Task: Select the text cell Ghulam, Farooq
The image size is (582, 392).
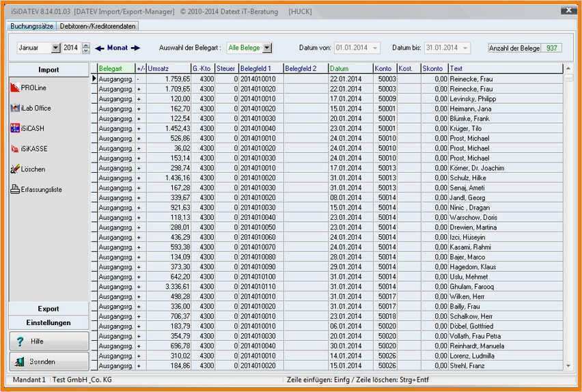Action: pyautogui.click(x=505, y=287)
